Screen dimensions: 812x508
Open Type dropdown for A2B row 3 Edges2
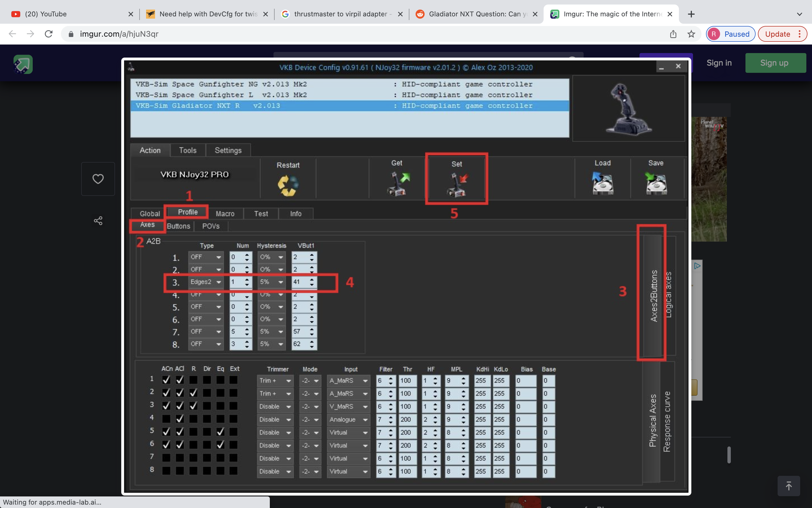point(206,282)
